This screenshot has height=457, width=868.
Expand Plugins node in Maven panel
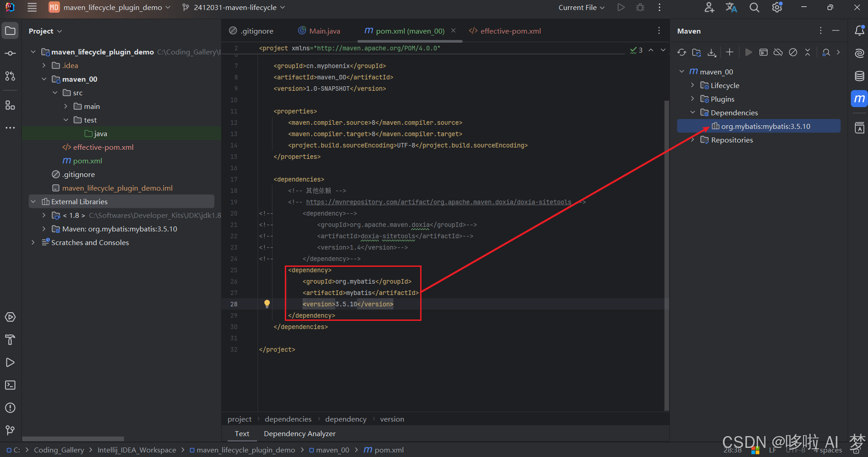[x=693, y=99]
